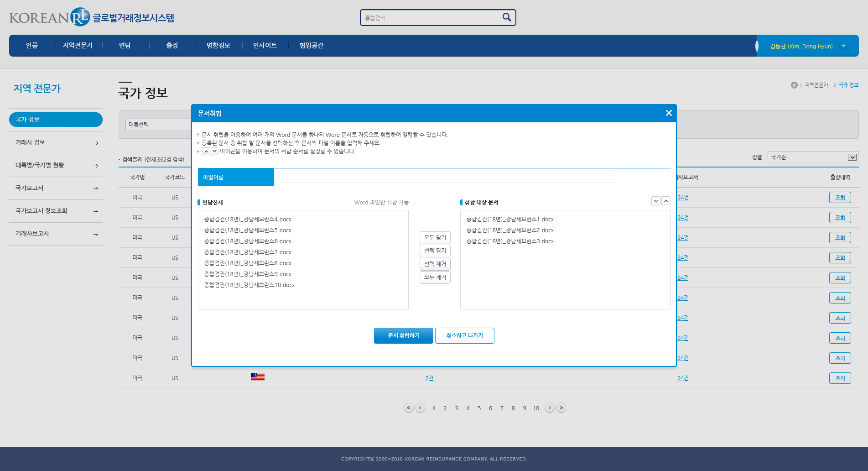This screenshot has width=868, height=471.
Task: Click into the 파일이름 text field
Action: (447, 177)
